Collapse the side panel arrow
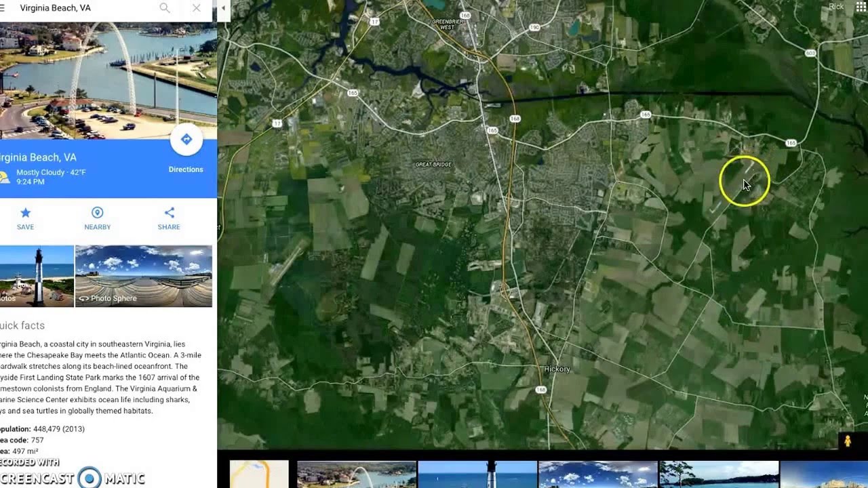This screenshot has width=868, height=488. pyautogui.click(x=223, y=8)
